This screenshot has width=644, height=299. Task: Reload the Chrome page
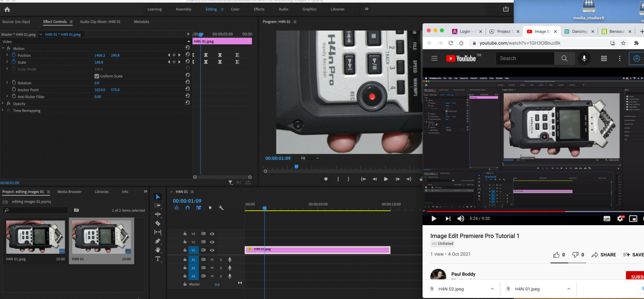[451, 43]
